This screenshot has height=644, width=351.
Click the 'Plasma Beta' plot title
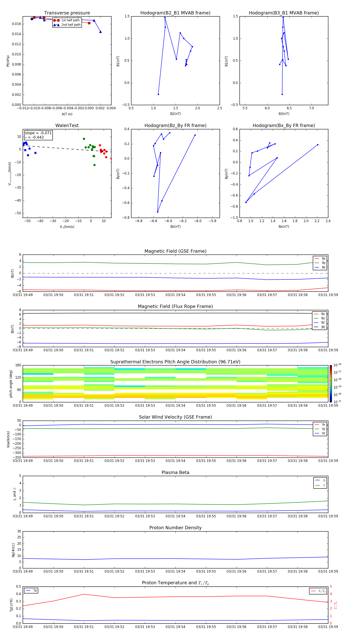pyautogui.click(x=175, y=472)
